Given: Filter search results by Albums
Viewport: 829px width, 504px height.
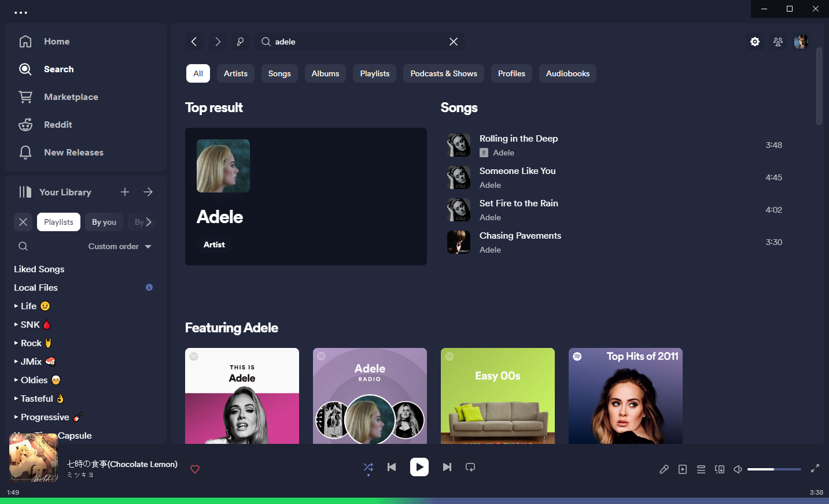Looking at the screenshot, I should (326, 73).
